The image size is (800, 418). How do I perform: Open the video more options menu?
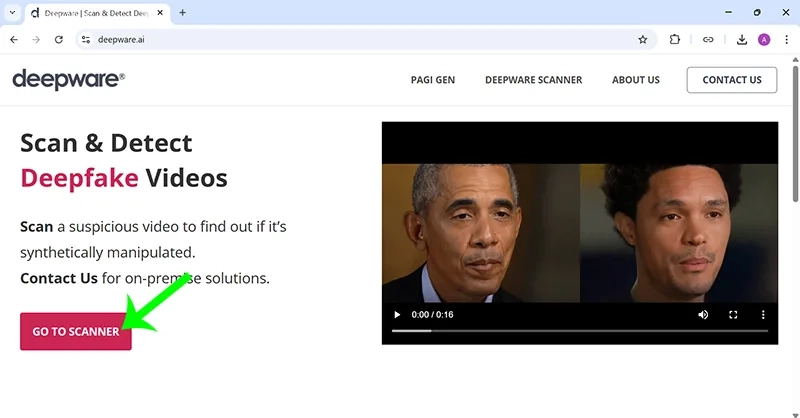[763, 314]
